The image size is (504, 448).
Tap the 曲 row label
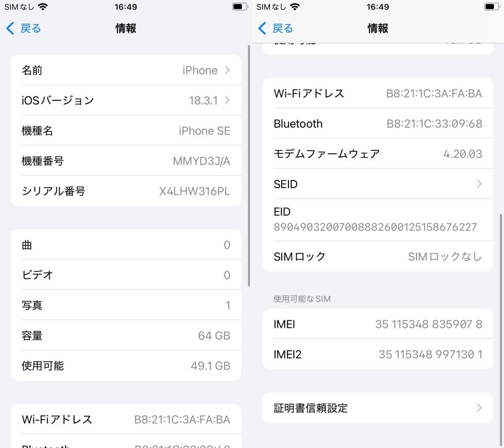27,245
